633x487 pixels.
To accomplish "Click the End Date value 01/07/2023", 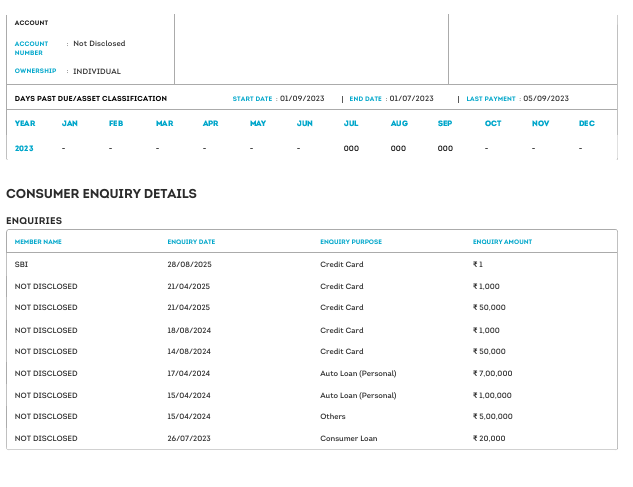I will 411,99.
